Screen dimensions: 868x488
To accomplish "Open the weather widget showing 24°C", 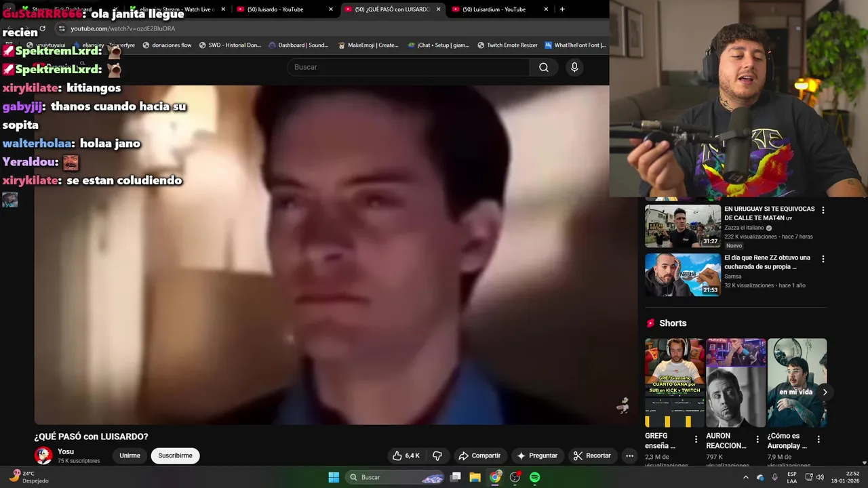I will [x=28, y=476].
